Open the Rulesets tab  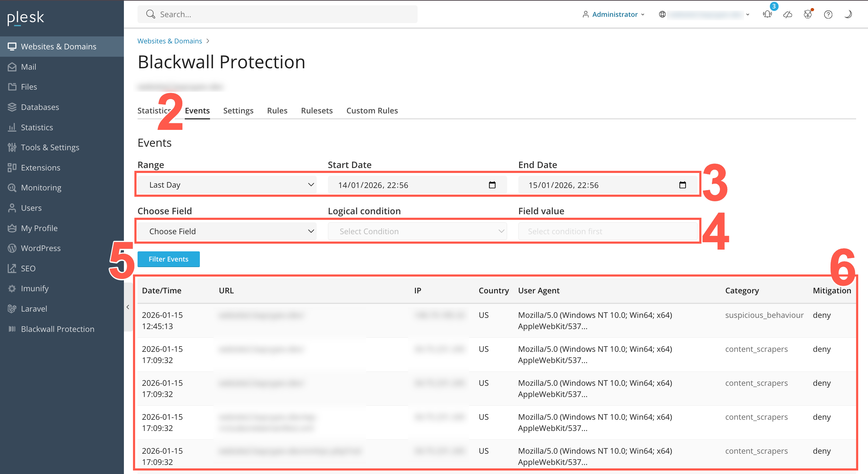pos(316,111)
